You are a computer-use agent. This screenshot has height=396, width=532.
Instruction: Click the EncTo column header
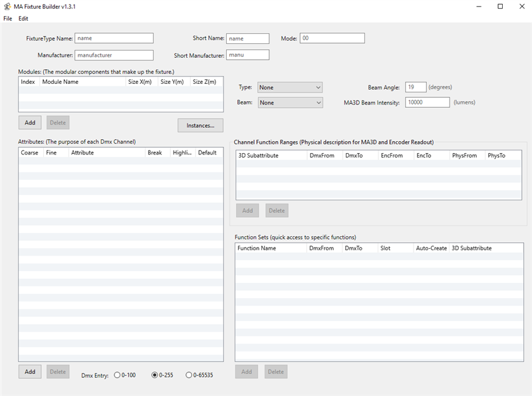click(x=432, y=156)
